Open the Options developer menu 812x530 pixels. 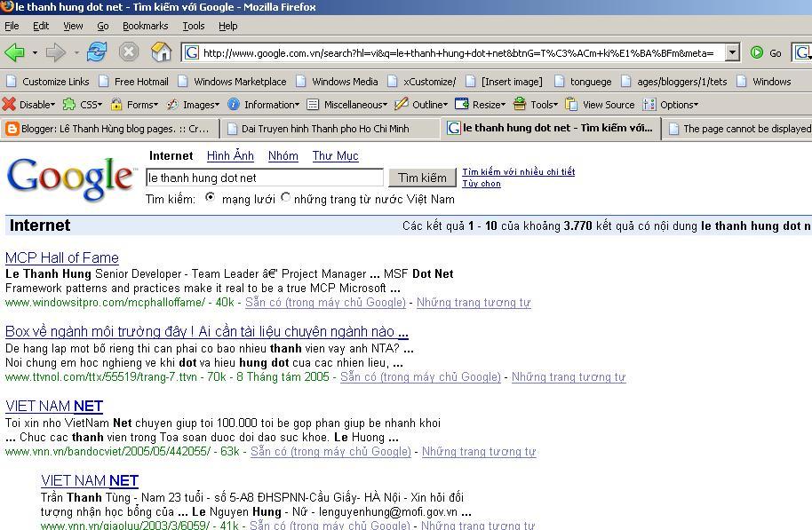[x=671, y=105]
